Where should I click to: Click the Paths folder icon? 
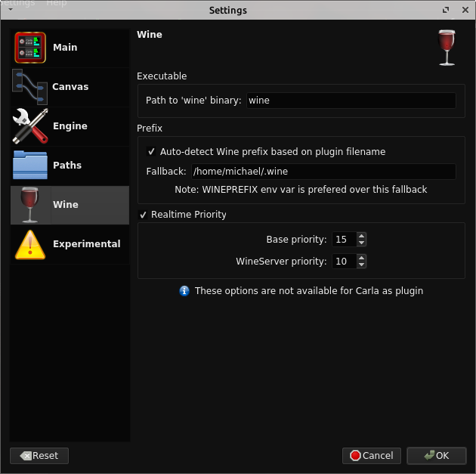(x=30, y=165)
